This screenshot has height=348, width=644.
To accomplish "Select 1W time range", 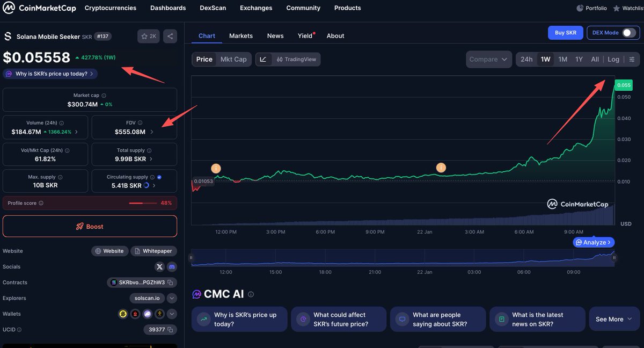I will 545,59.
